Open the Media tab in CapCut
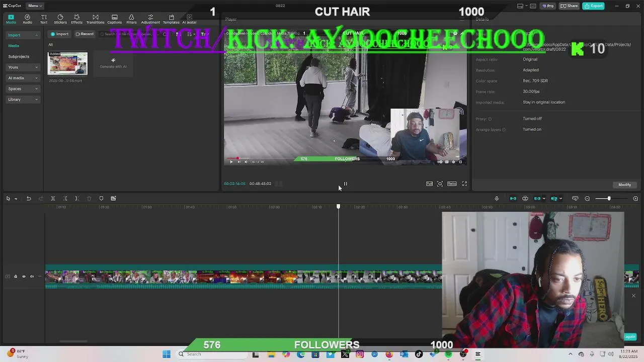 tap(11, 19)
